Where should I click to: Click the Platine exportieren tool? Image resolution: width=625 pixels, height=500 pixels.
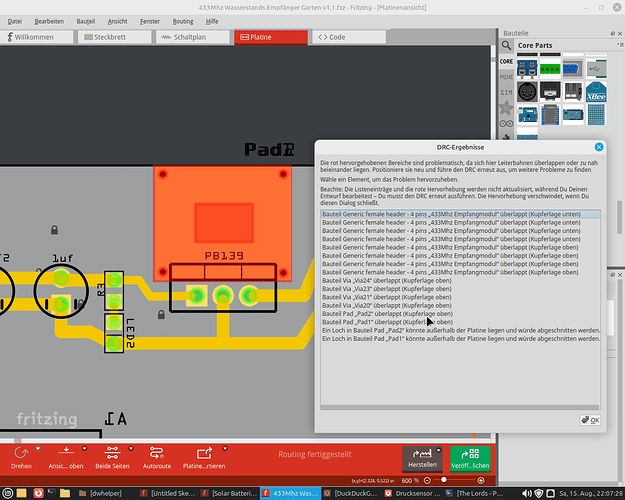pos(204,457)
